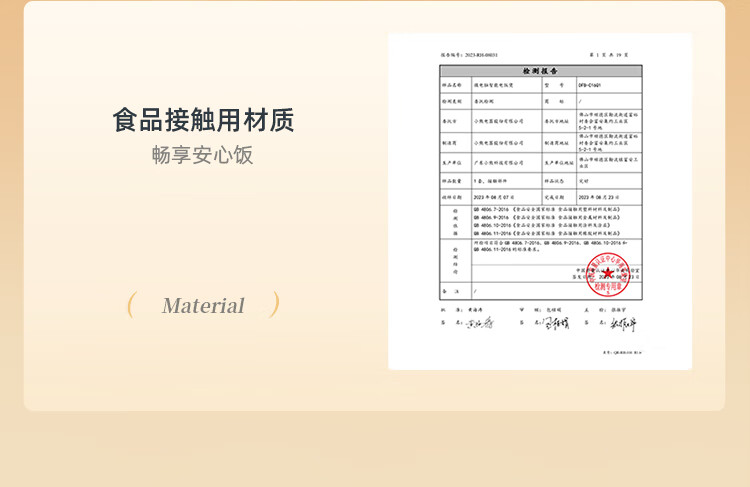
Task: Click the 2023年08月07日 sampling date cell
Action: click(x=494, y=197)
